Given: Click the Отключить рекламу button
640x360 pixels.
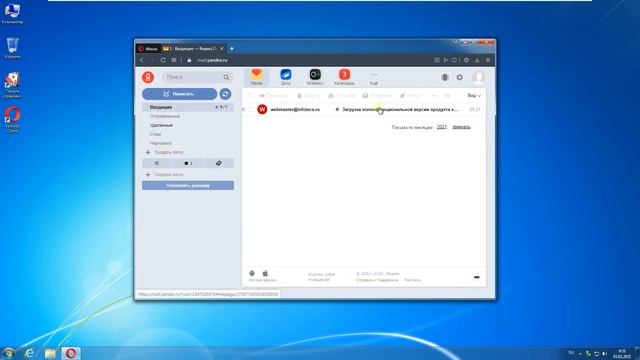Looking at the screenshot, I should pyautogui.click(x=188, y=185).
